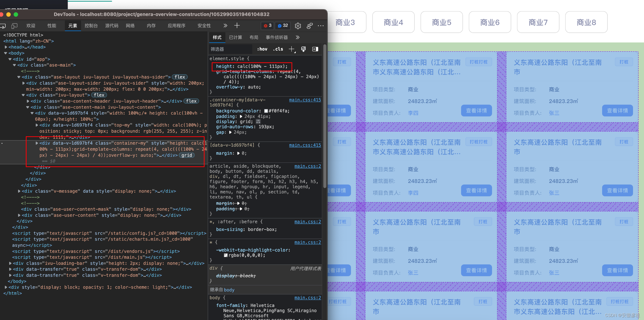
Task: Toggle flex badge on ivu-layout div
Action: [99, 95]
